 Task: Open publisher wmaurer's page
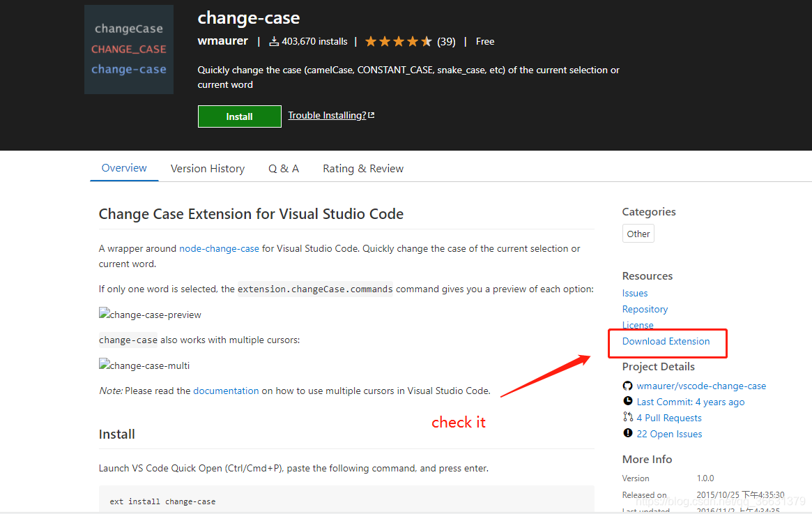point(222,41)
